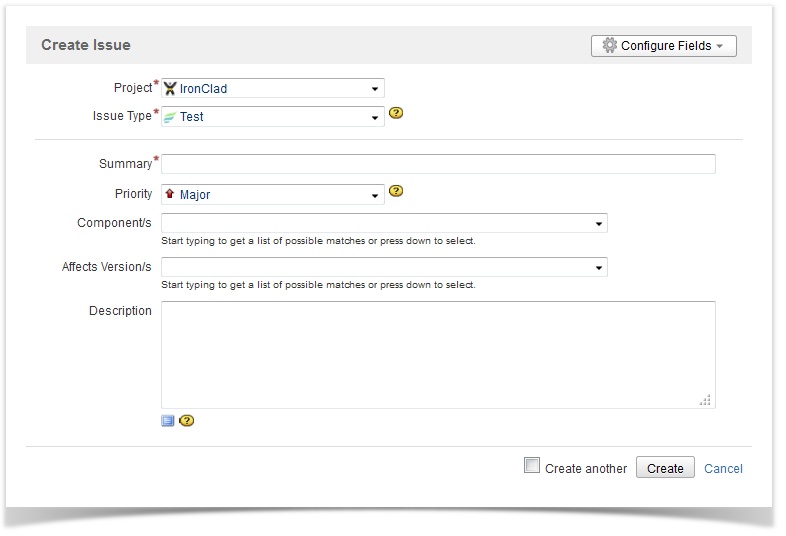Open the Configure Fields menu
Viewport: 786px width, 536px height.
[664, 46]
